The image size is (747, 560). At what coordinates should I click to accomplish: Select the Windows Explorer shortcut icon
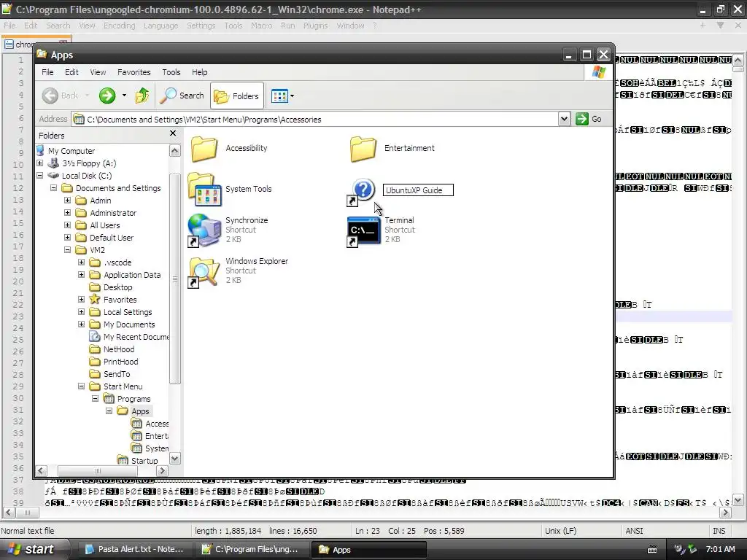[204, 271]
